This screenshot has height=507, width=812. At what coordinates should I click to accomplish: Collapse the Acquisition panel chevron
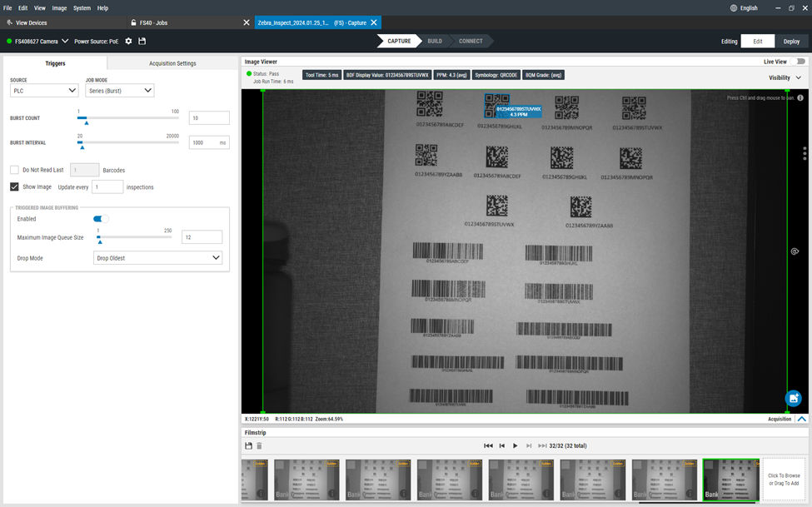(x=802, y=419)
